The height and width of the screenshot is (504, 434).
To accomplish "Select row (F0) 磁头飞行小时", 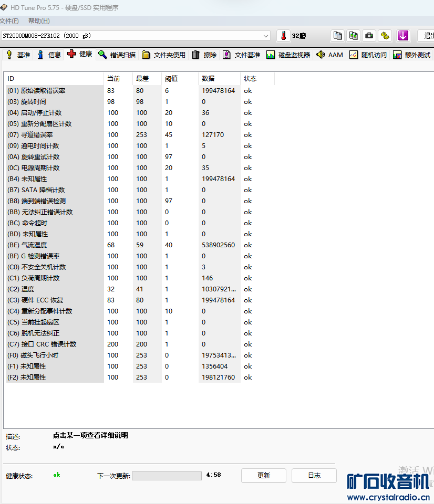I will click(x=139, y=355).
